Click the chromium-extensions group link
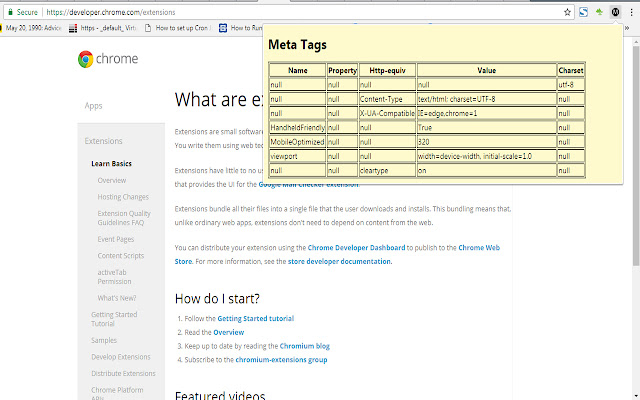Viewport: 640px width, 400px height. click(x=281, y=360)
